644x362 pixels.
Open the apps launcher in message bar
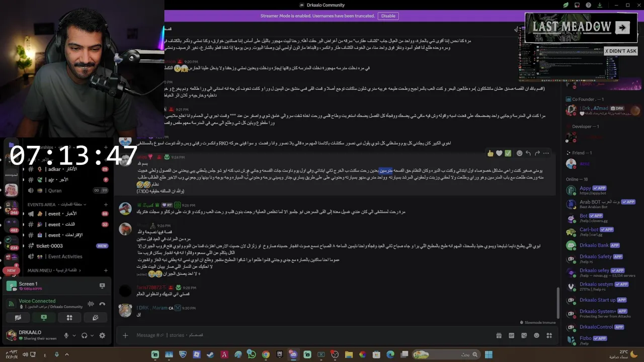point(549,335)
